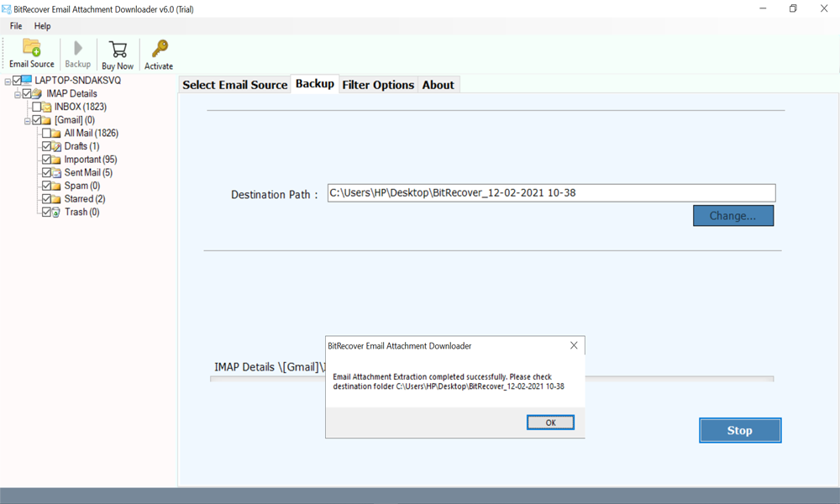Open the Help menu
Screen dimensions: 840x504
tap(42, 26)
